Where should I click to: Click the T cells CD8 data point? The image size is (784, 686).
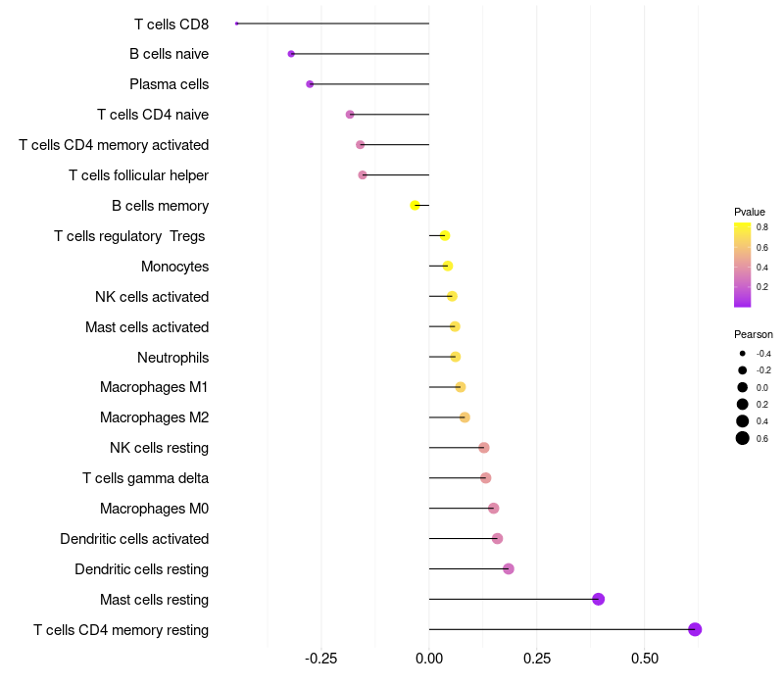pyautogui.click(x=237, y=24)
